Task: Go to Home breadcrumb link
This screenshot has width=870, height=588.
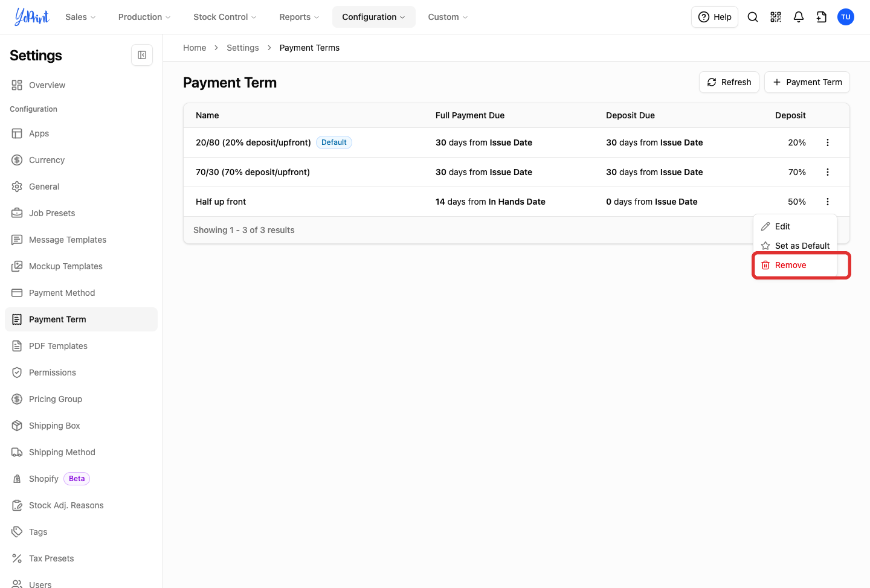Action: tap(195, 48)
